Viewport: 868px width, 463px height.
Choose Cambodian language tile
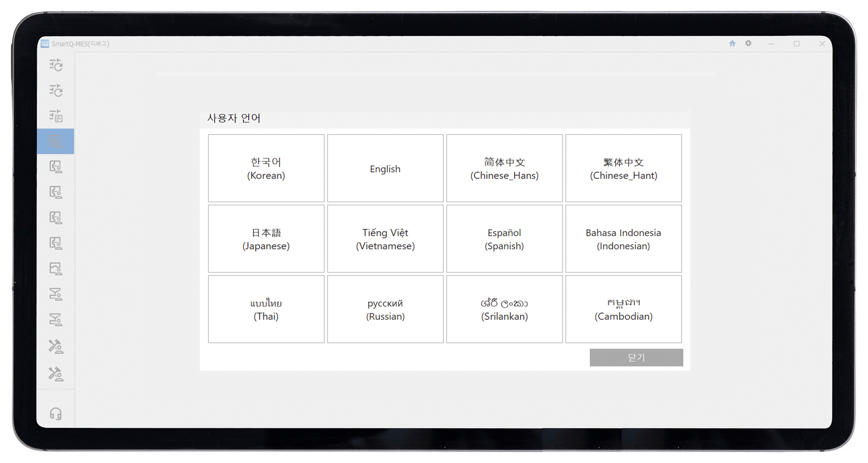[623, 309]
